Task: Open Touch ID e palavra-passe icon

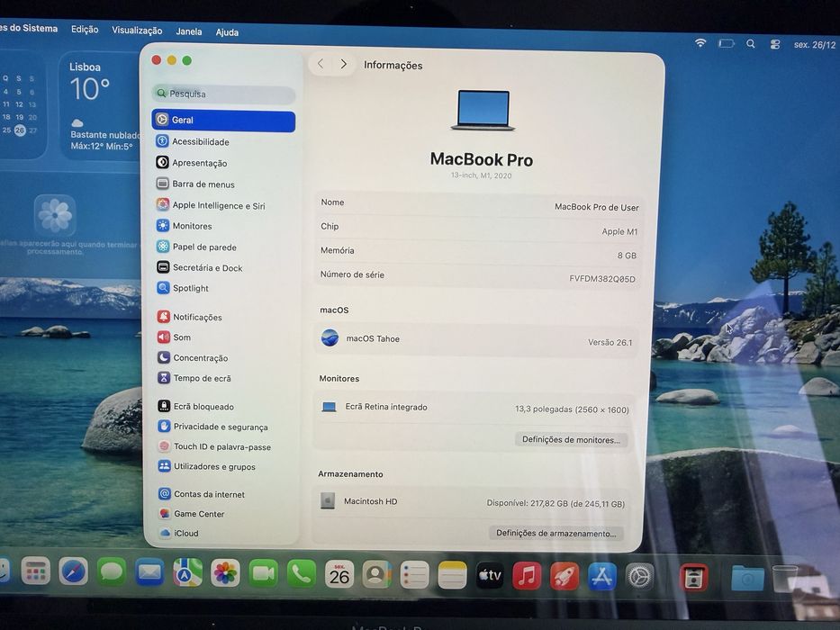Action: [164, 445]
